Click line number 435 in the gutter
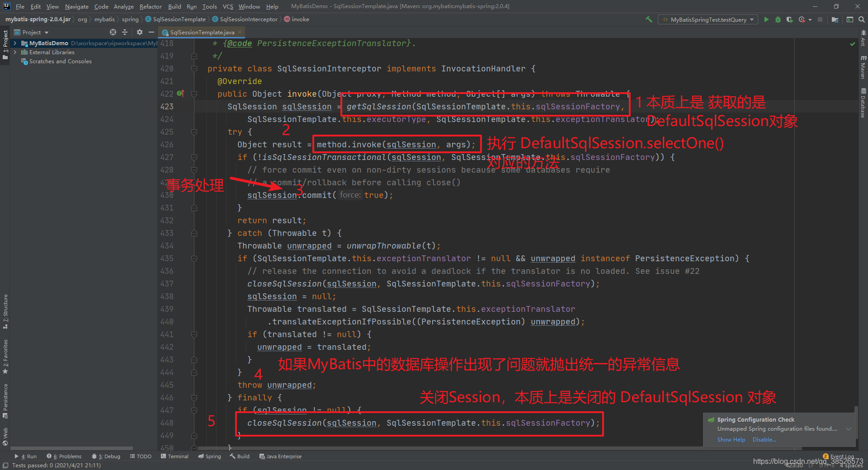The image size is (868, 470). coord(167,258)
